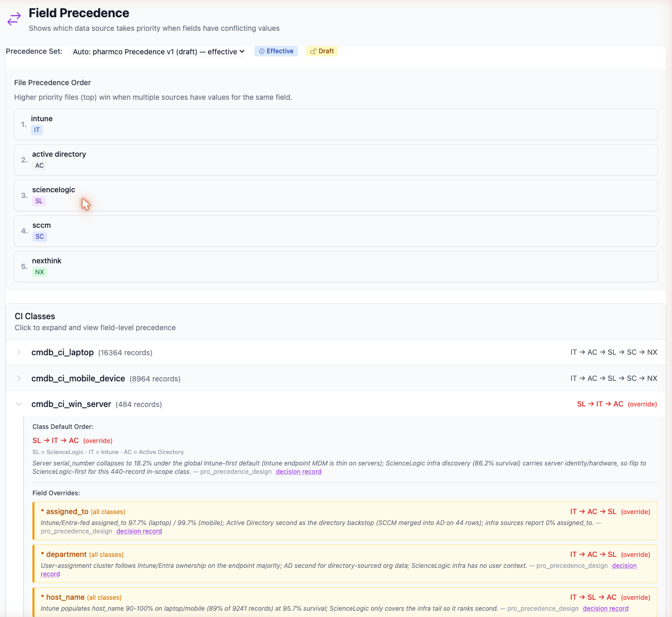Click the (16364 records) count text
672x617 pixels.
pos(125,353)
